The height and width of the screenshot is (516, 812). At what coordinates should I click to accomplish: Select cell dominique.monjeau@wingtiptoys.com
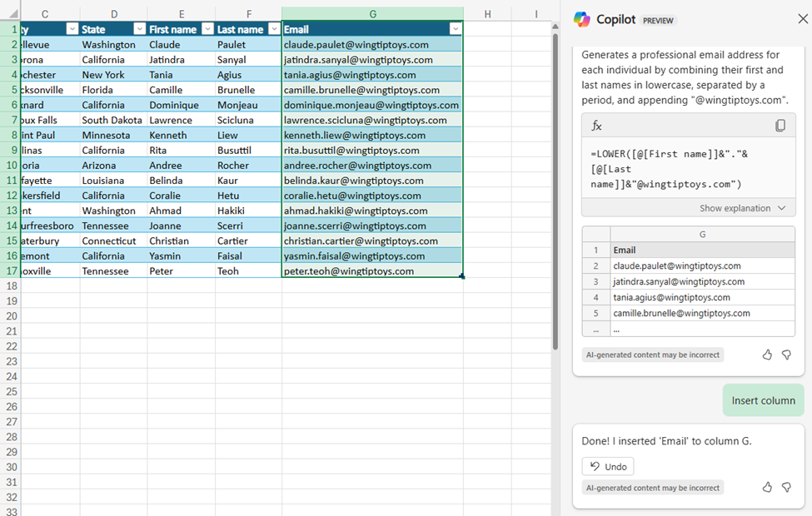(372, 105)
